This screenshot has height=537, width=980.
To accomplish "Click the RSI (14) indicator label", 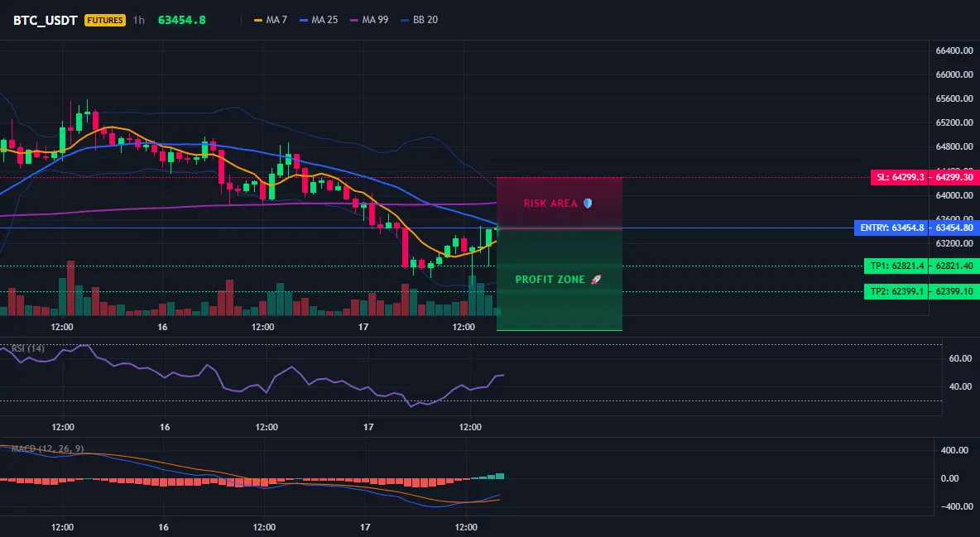I will click(x=28, y=348).
